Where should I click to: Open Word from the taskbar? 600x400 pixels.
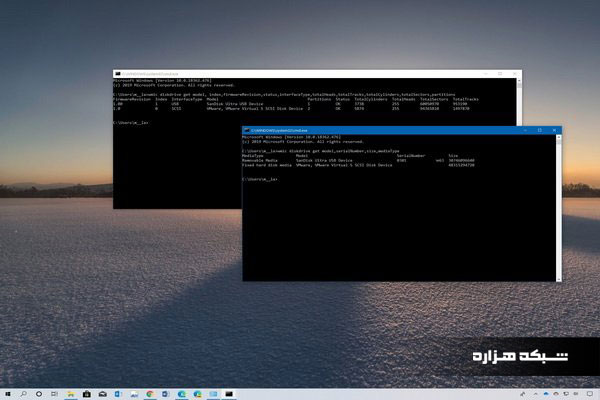pos(165,394)
